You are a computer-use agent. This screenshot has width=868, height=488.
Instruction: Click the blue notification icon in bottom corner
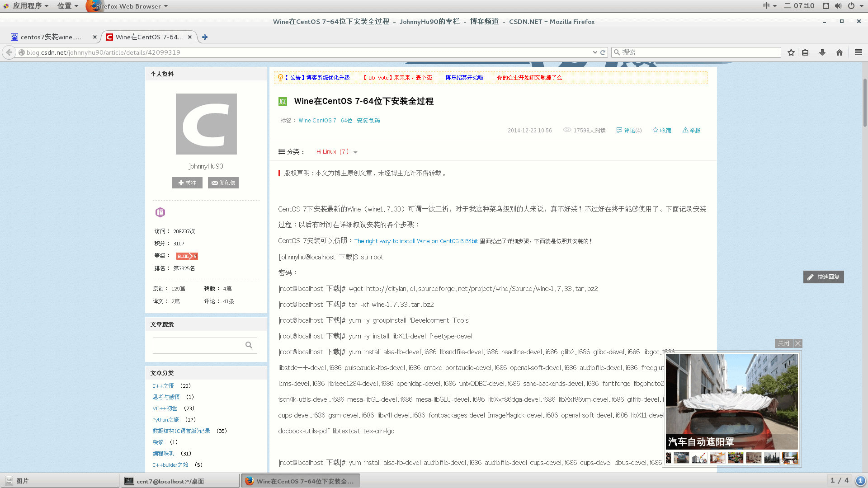pos(861,481)
